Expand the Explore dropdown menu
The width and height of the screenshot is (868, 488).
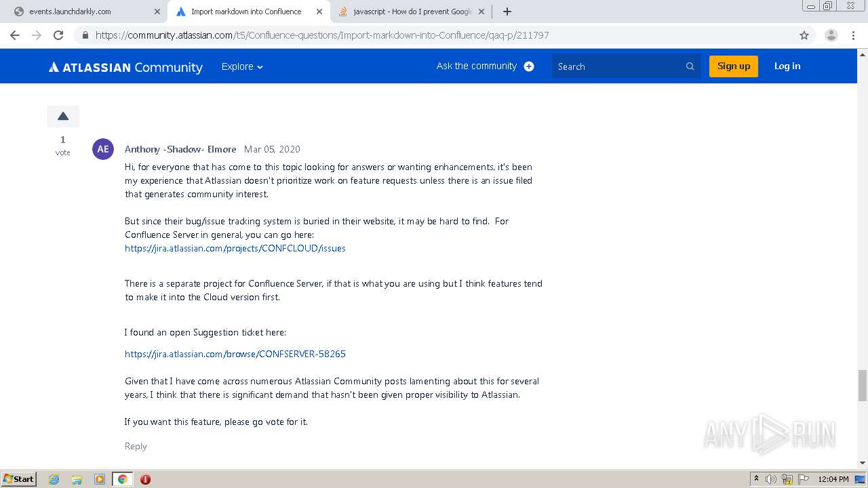pyautogui.click(x=242, y=66)
